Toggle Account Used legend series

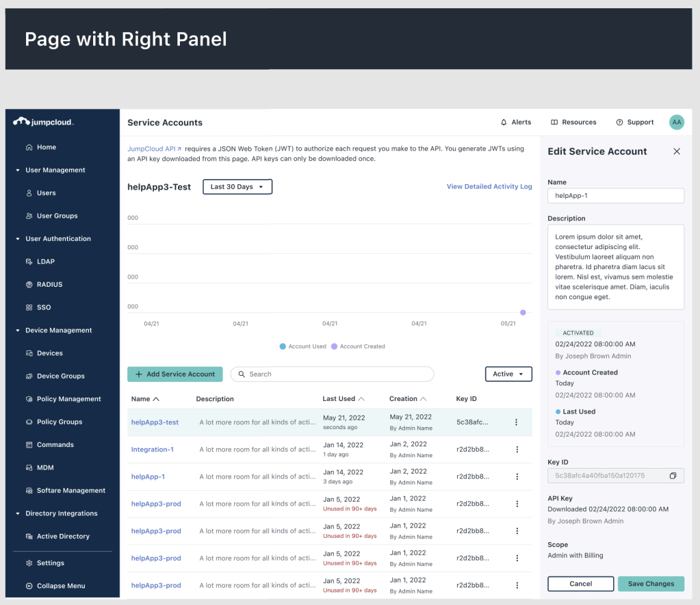pyautogui.click(x=302, y=346)
